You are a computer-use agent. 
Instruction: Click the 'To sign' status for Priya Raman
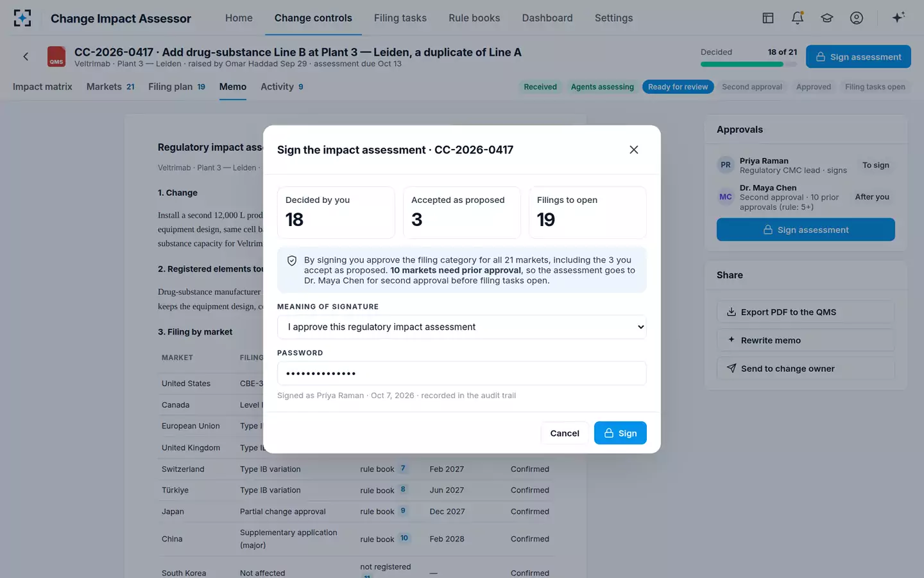pos(876,165)
